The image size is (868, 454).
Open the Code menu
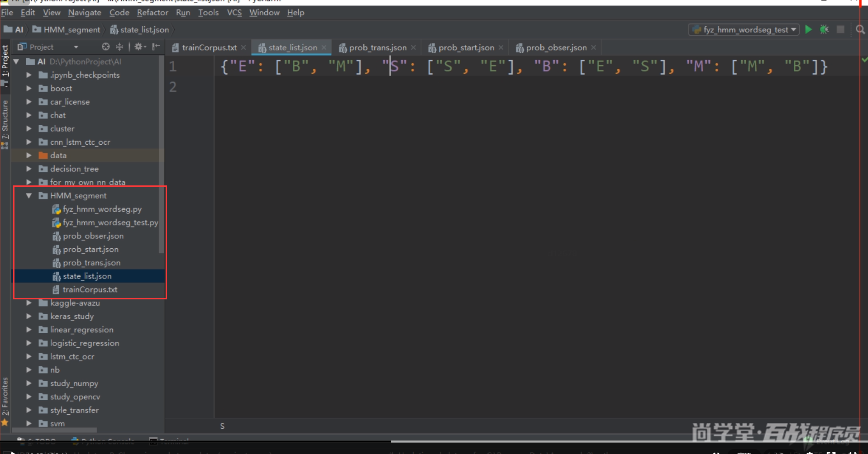(119, 13)
